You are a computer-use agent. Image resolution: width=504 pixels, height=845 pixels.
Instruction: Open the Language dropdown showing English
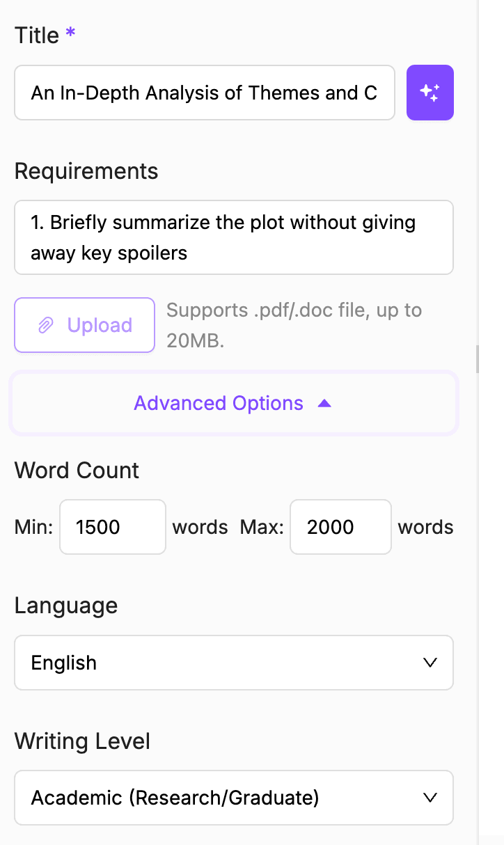233,663
